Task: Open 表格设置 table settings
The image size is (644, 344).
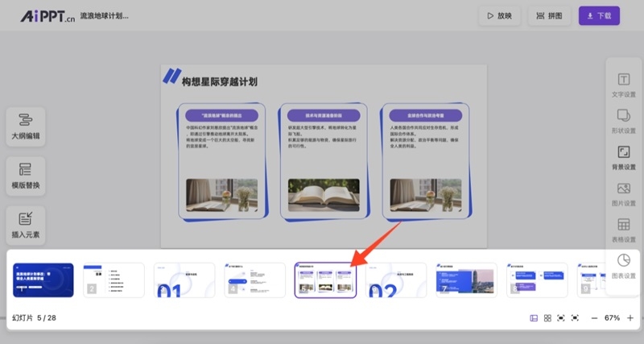Action: click(x=623, y=230)
